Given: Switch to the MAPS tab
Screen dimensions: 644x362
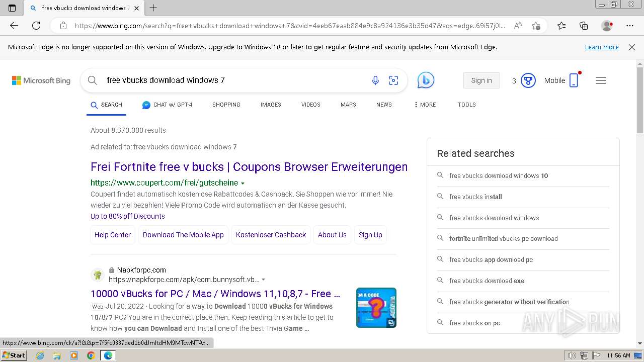Looking at the screenshot, I should (348, 105).
